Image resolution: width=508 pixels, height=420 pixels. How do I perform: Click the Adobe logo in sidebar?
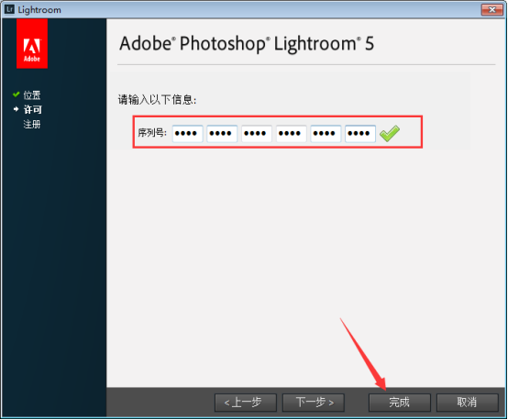tap(32, 43)
